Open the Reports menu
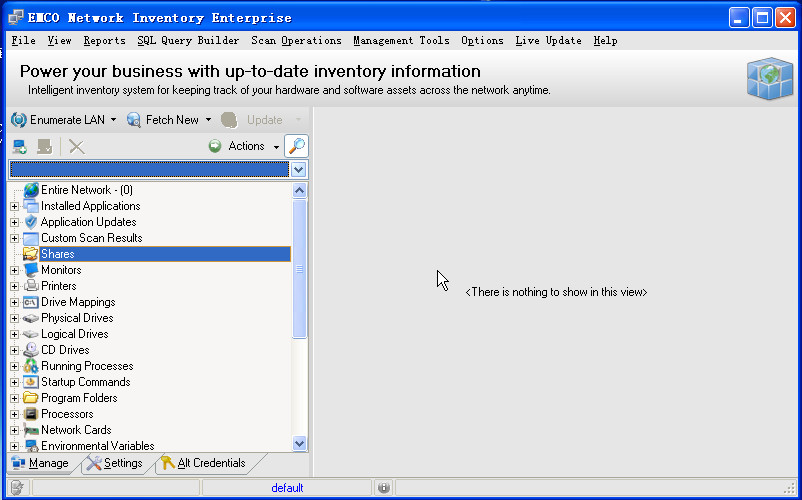The image size is (802, 500). tap(104, 40)
